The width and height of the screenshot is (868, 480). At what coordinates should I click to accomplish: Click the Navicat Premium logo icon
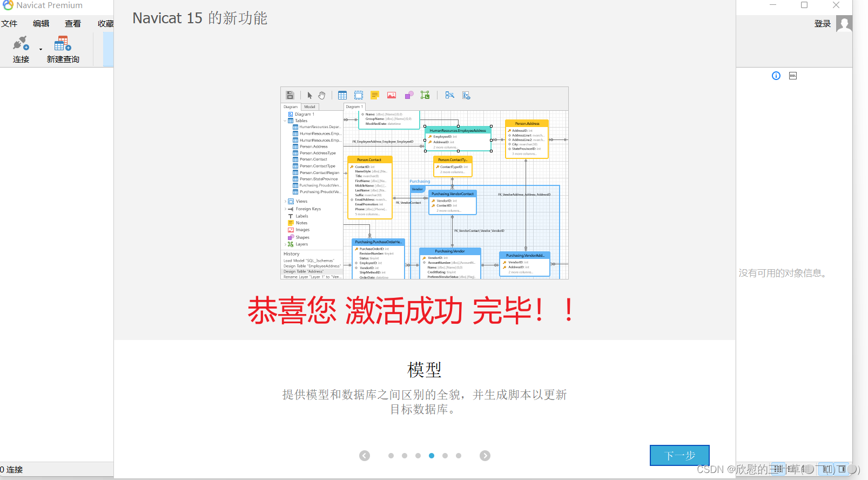pos(8,5)
